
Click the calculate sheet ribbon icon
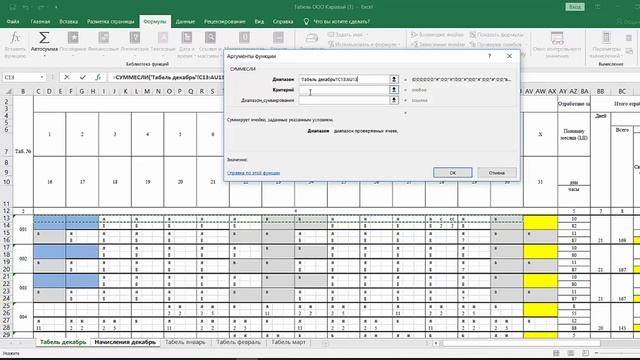pyautogui.click(x=629, y=51)
